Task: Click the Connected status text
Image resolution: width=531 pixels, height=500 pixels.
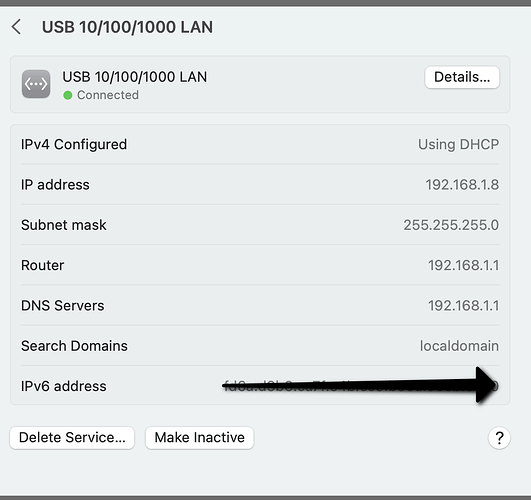Action: [x=108, y=95]
